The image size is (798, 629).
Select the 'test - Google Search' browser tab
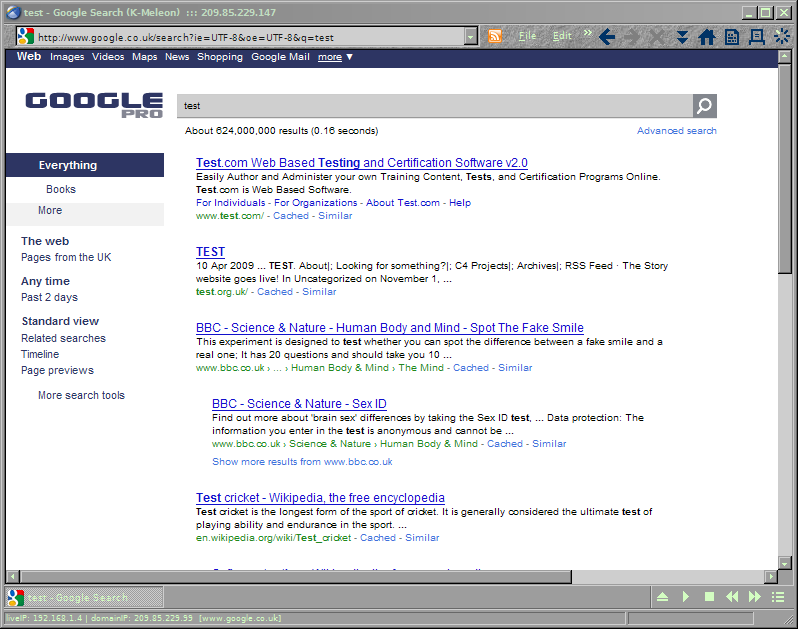pos(84,597)
